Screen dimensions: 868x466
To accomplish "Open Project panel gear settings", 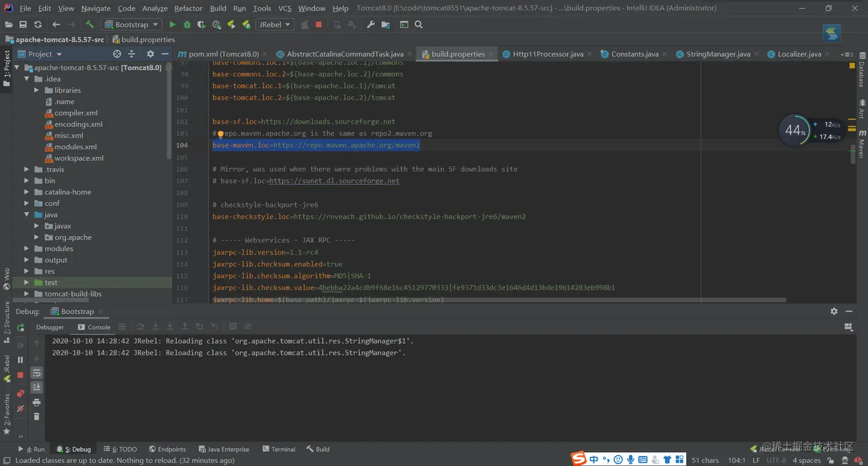I will click(150, 54).
